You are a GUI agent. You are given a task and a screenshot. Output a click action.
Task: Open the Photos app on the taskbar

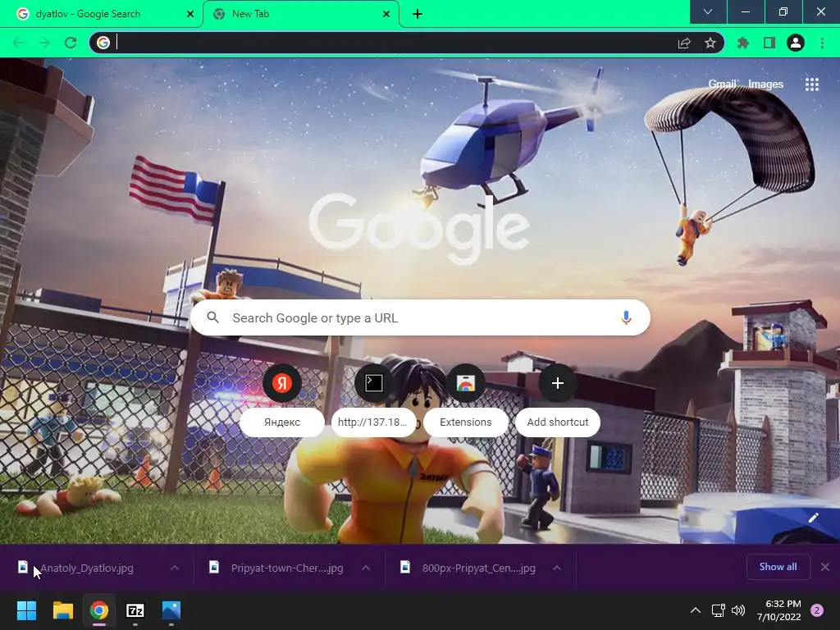171,610
